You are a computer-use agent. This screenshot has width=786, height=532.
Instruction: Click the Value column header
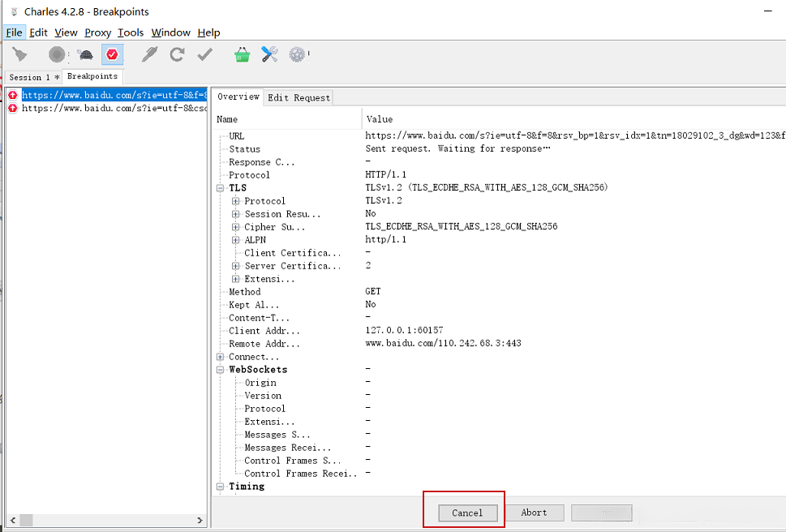574,119
